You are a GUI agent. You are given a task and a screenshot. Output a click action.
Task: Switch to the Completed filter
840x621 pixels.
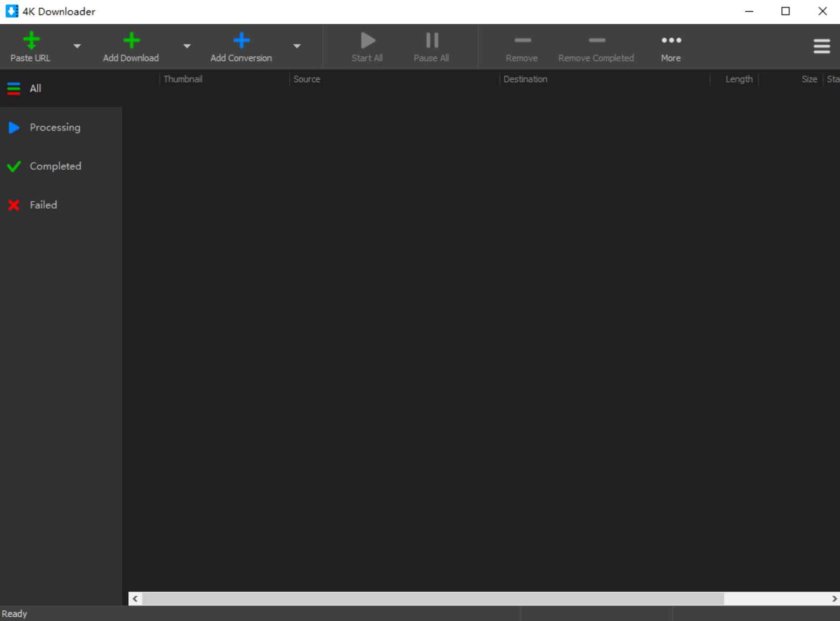coord(55,166)
